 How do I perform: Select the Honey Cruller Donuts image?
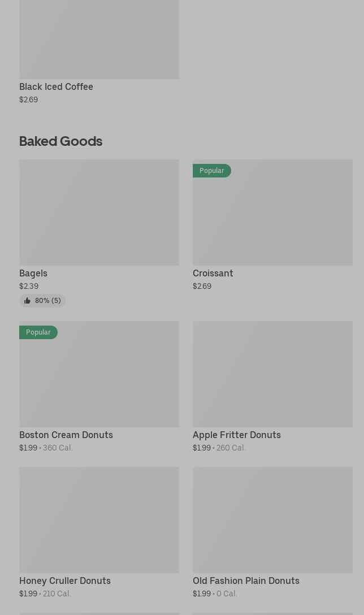99,520
